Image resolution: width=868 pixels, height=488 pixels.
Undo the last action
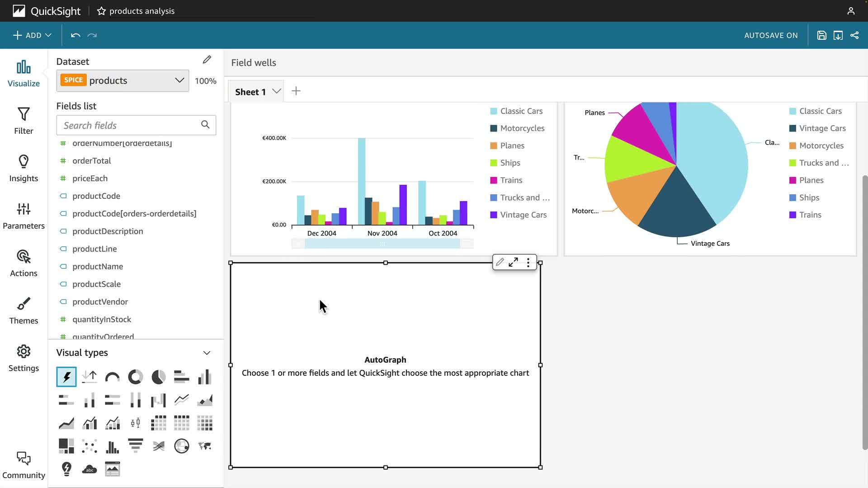coord(75,35)
